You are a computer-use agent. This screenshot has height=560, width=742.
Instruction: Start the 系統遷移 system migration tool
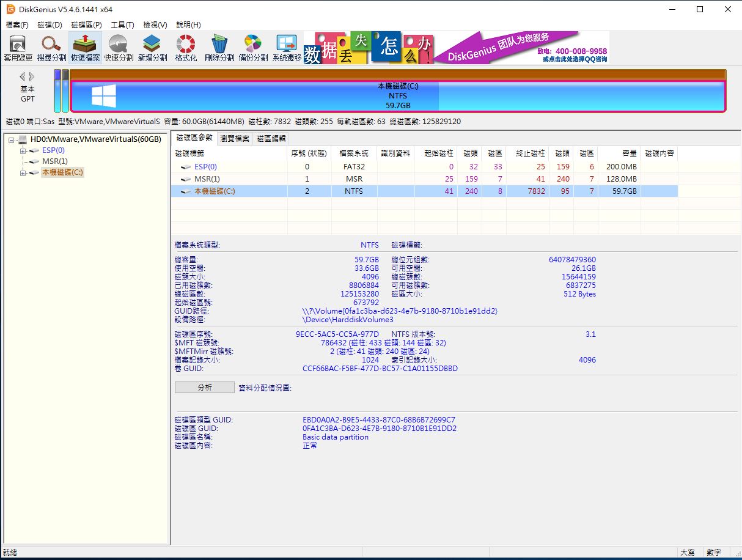pos(287,48)
